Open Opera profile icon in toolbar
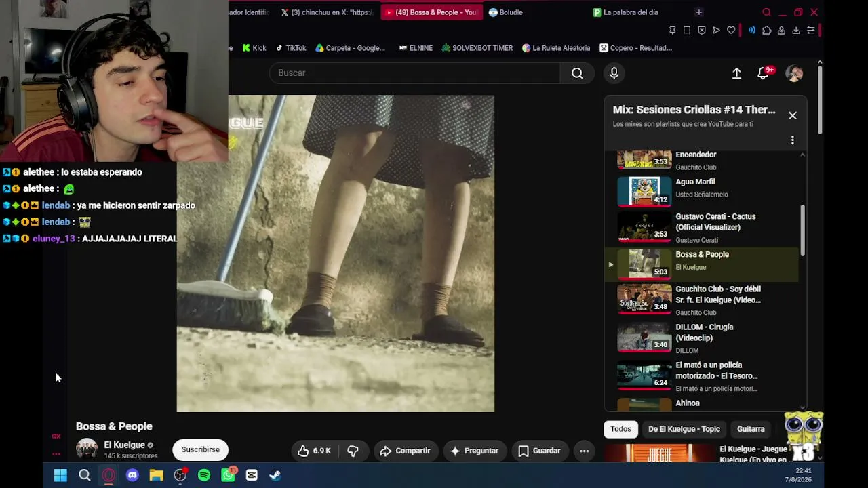The image size is (868, 488). [x=781, y=30]
